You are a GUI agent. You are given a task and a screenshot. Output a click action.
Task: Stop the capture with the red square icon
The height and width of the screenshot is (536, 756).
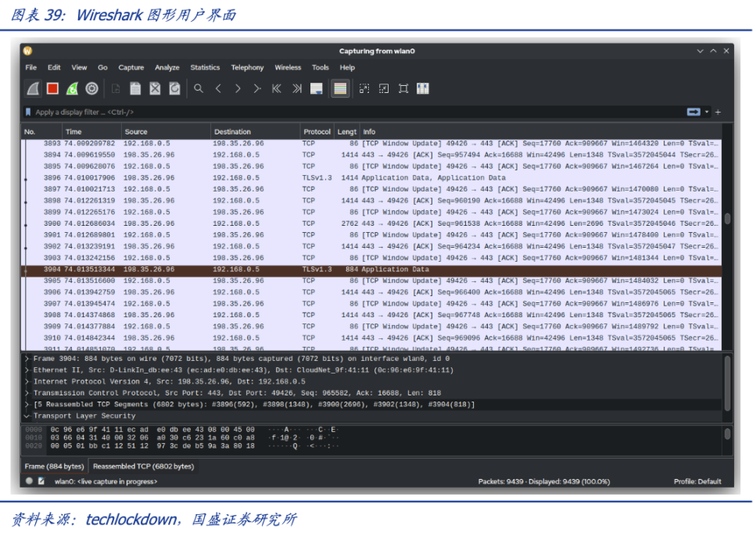point(52,89)
